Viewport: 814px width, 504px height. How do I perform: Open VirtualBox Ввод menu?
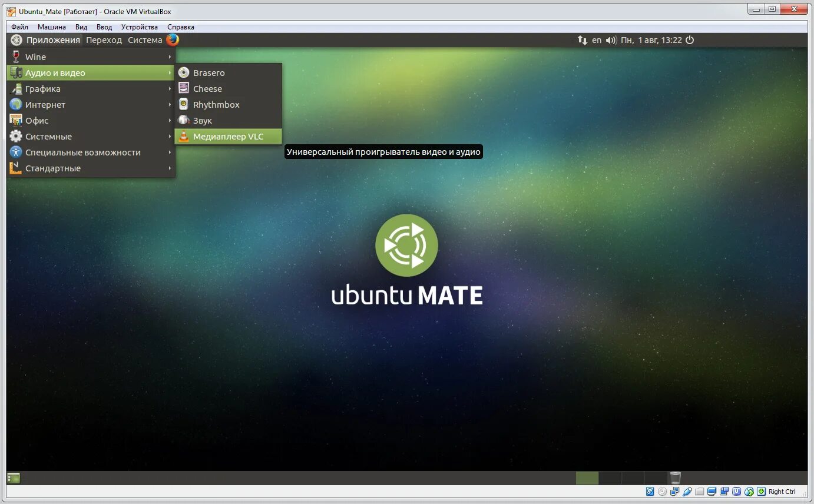pyautogui.click(x=104, y=27)
